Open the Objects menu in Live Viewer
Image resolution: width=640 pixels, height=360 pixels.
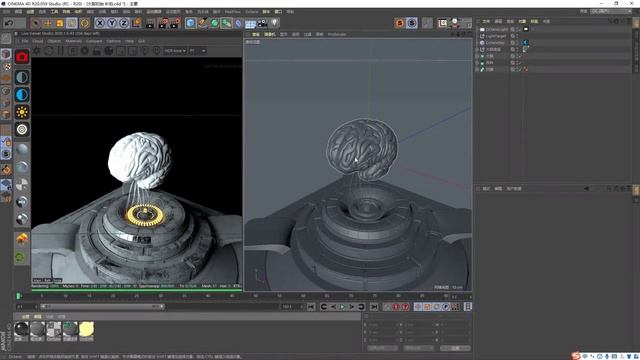pyautogui.click(x=54, y=41)
